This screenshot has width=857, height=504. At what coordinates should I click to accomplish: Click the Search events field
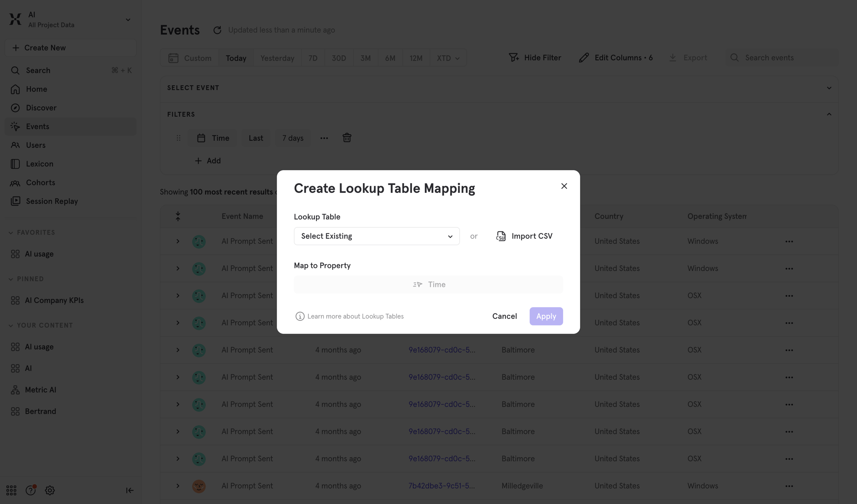[782, 57]
